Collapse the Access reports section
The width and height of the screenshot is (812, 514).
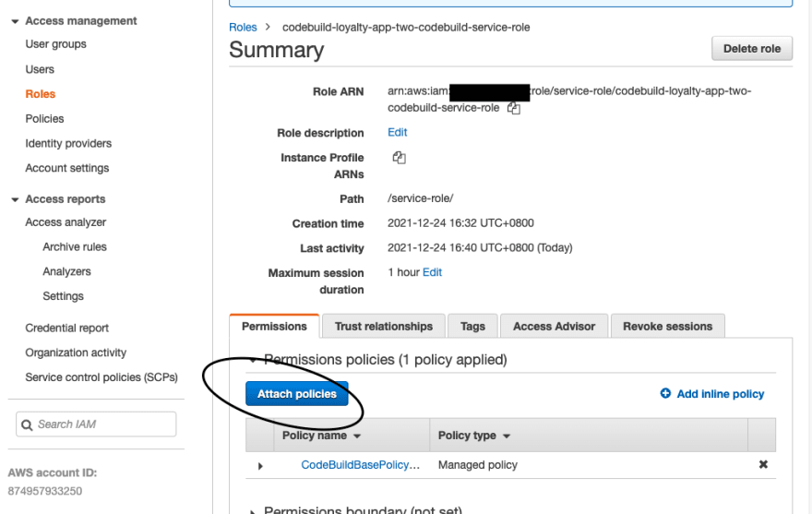coord(15,199)
